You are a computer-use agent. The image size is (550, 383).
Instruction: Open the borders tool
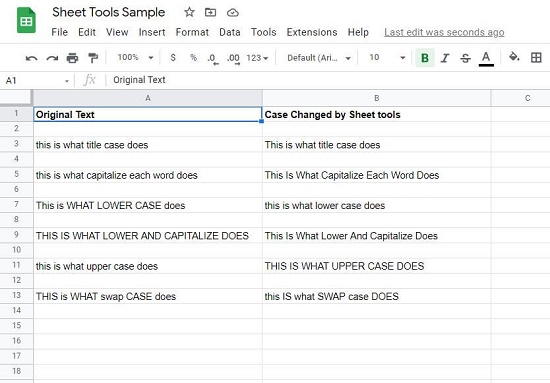[x=536, y=58]
